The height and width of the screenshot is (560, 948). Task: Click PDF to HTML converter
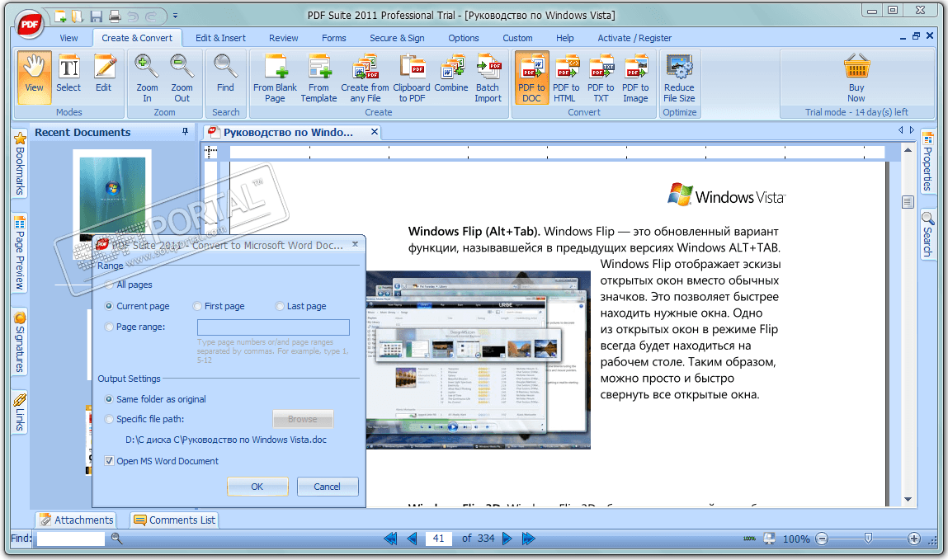[x=566, y=77]
